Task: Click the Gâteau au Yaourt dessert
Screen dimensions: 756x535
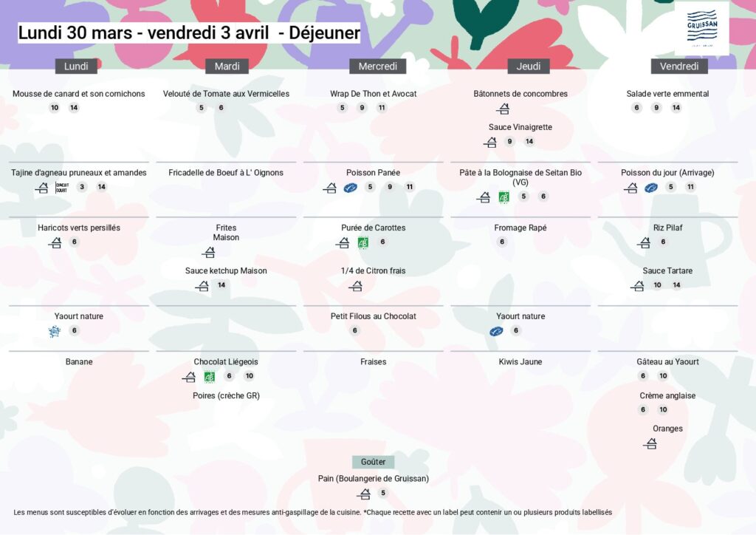Action: (667, 362)
